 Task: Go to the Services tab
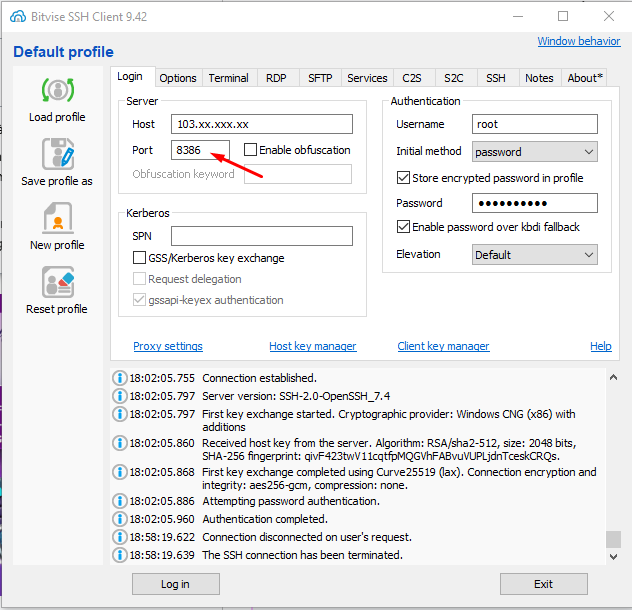367,78
